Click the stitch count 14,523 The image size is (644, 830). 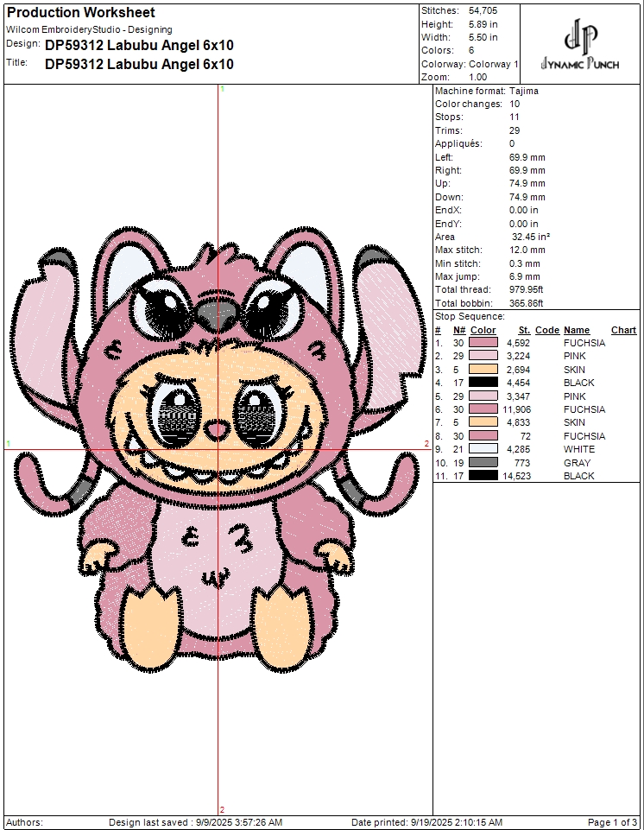(x=516, y=476)
